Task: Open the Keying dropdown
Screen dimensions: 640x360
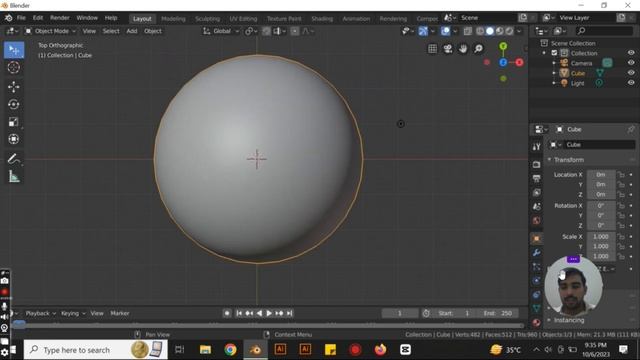Action: click(73, 313)
